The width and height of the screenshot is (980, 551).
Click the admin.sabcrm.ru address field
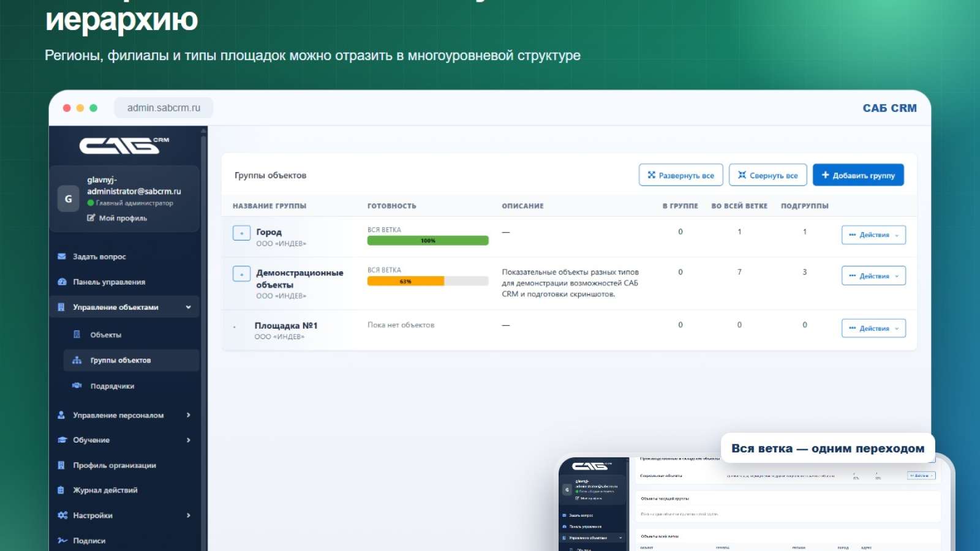[164, 108]
